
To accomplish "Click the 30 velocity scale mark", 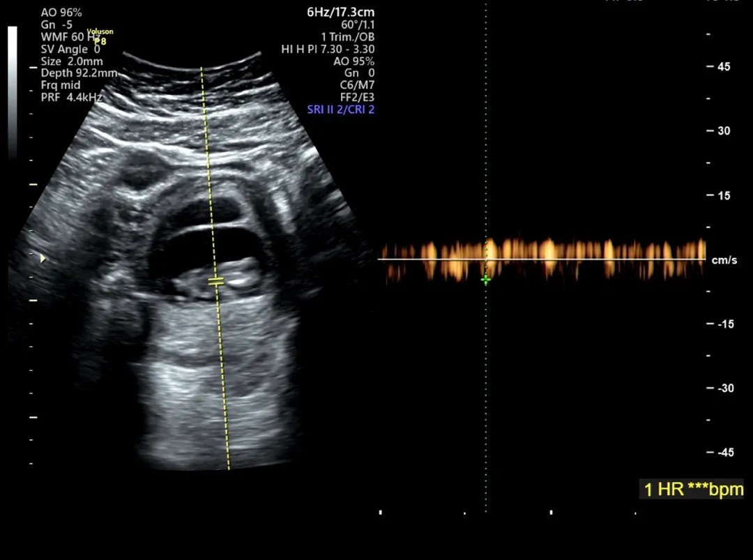I will pyautogui.click(x=724, y=130).
